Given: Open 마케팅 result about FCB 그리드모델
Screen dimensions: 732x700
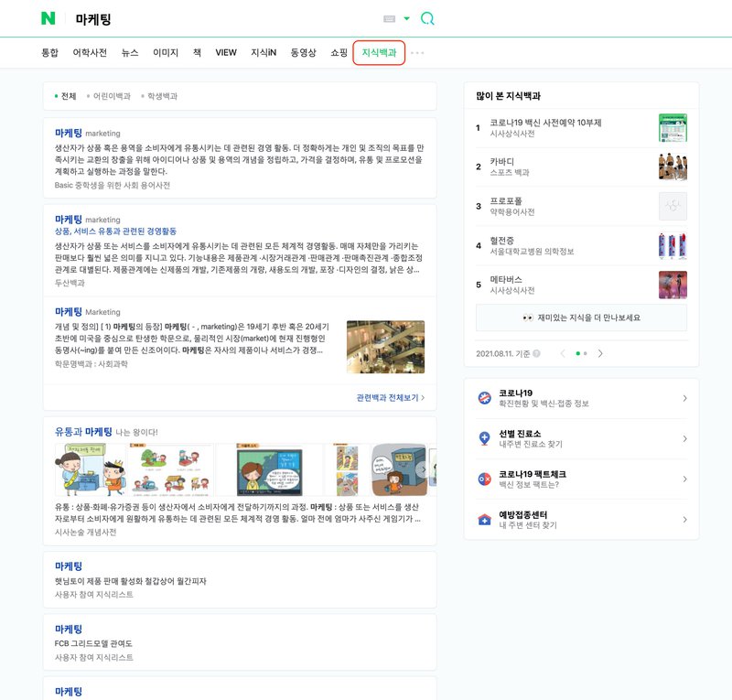Looking at the screenshot, I should pyautogui.click(x=69, y=629).
